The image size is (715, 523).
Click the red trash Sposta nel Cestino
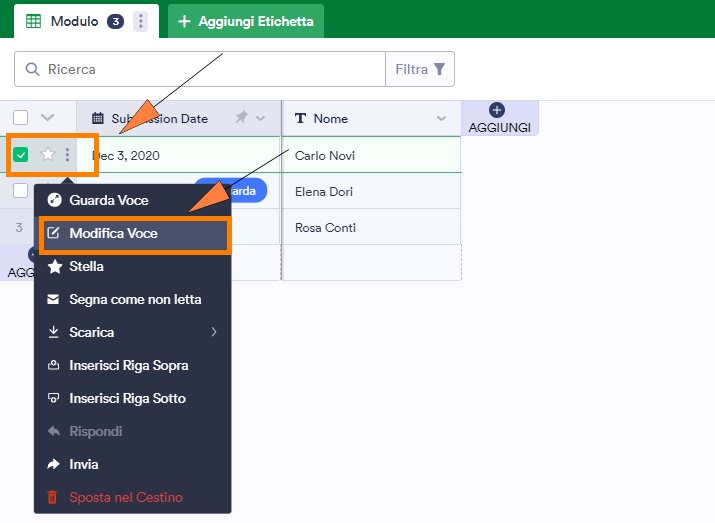pyautogui.click(x=125, y=497)
